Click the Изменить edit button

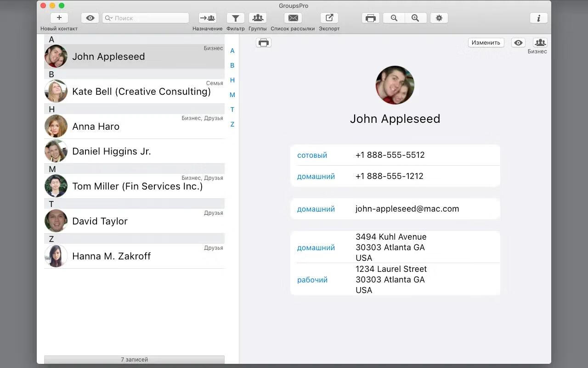486,42
